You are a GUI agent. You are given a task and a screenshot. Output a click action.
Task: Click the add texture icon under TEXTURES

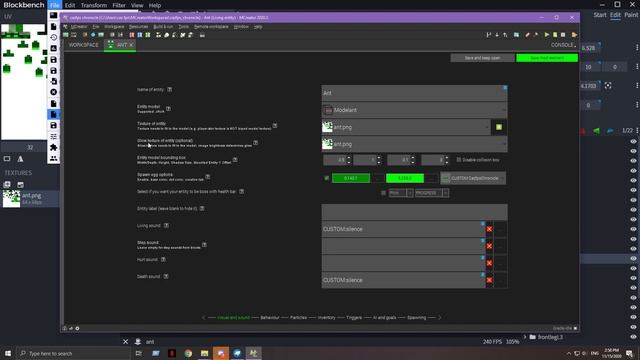coord(7,184)
